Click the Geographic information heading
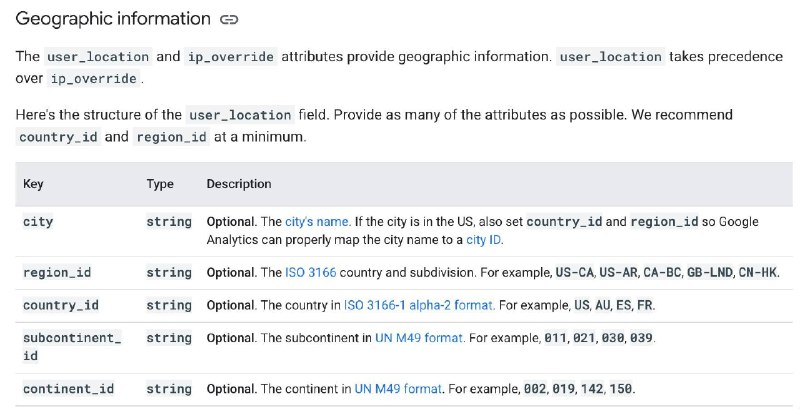 [113, 19]
